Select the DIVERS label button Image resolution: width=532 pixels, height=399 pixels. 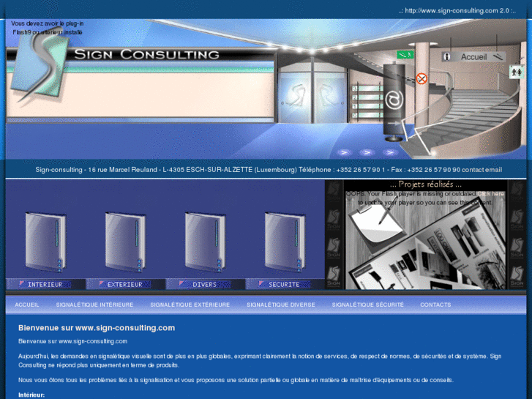(205, 284)
